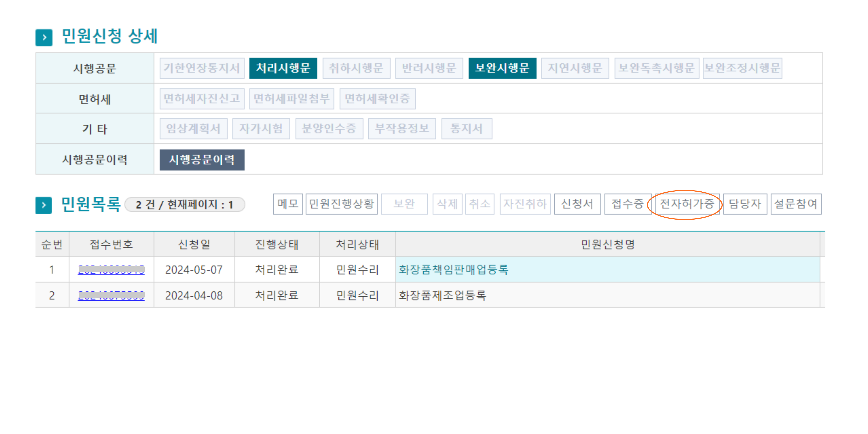Image resolution: width=868 pixels, height=434 pixels.
Task: Select the 화장품제조업등록 row
Action: coord(442,296)
